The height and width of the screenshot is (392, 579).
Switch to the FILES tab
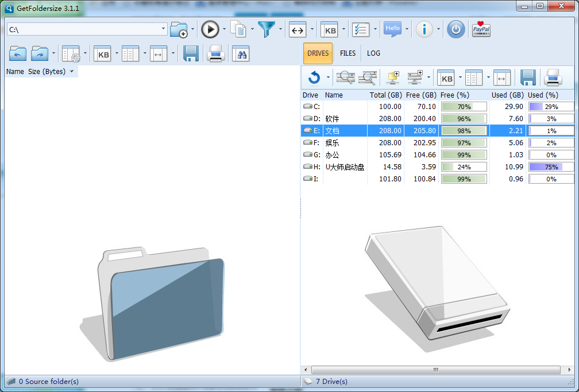pyautogui.click(x=348, y=53)
